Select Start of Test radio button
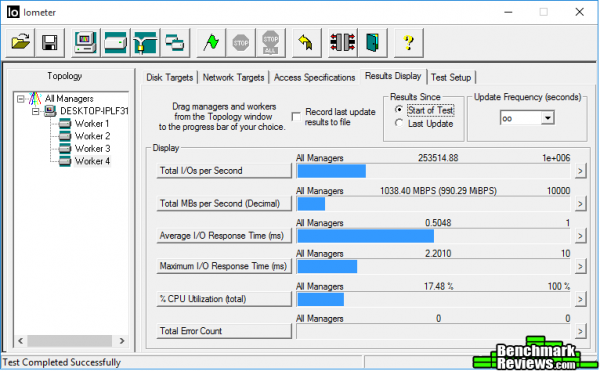 click(399, 110)
